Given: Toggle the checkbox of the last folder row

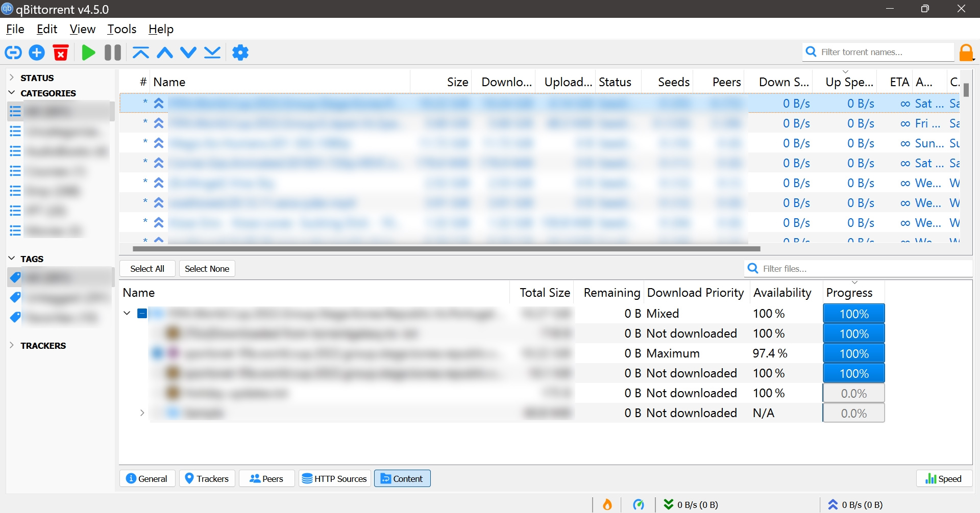Looking at the screenshot, I should (x=157, y=413).
